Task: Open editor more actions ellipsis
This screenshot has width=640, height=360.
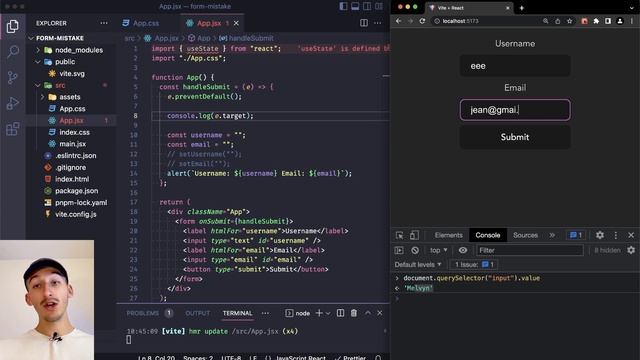Action: point(378,23)
